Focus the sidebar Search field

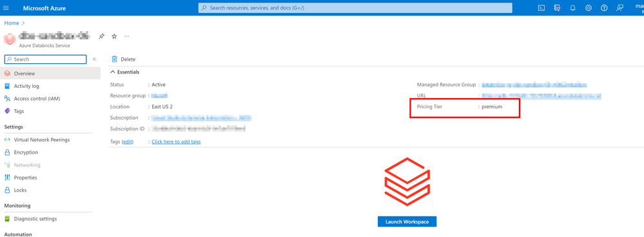tap(45, 59)
